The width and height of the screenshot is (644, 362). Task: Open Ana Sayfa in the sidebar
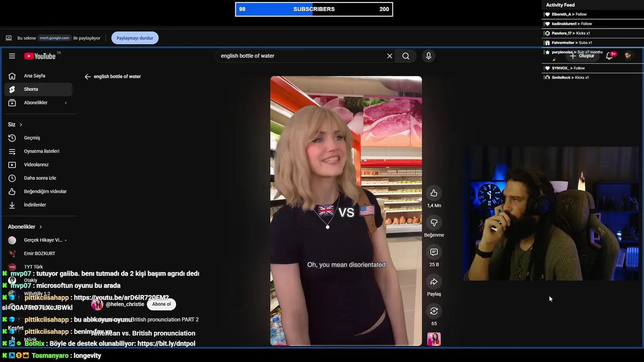pyautogui.click(x=38, y=76)
